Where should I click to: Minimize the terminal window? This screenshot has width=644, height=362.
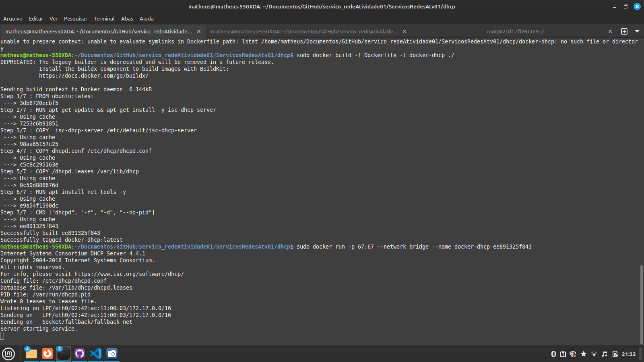coord(615,6)
